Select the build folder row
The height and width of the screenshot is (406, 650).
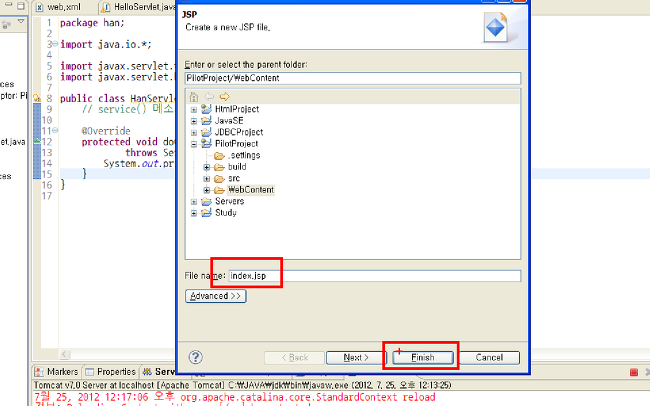tap(237, 167)
